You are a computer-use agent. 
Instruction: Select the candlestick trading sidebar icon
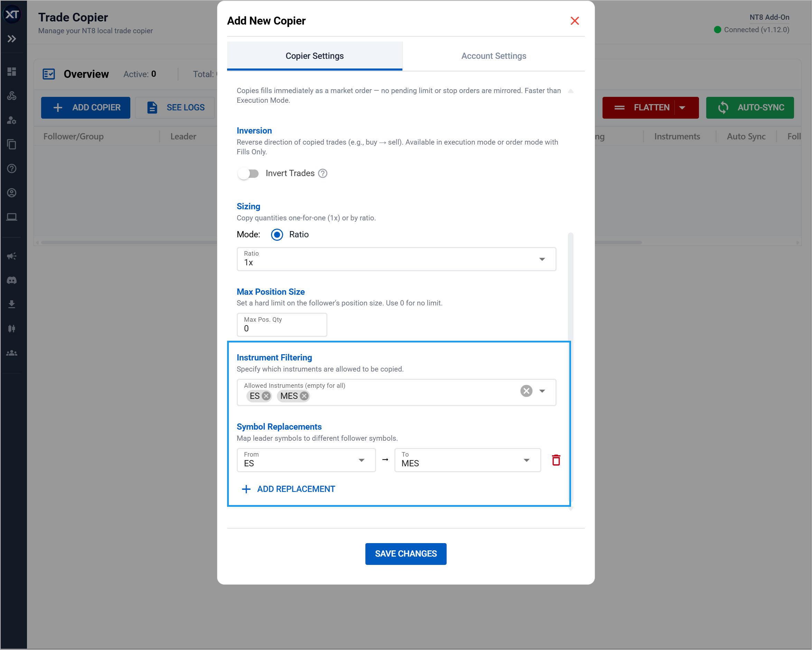12,328
